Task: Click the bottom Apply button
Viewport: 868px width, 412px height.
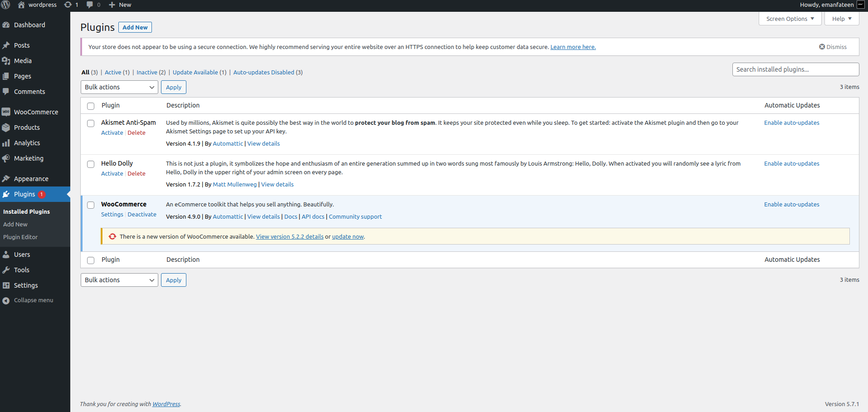Action: click(174, 280)
